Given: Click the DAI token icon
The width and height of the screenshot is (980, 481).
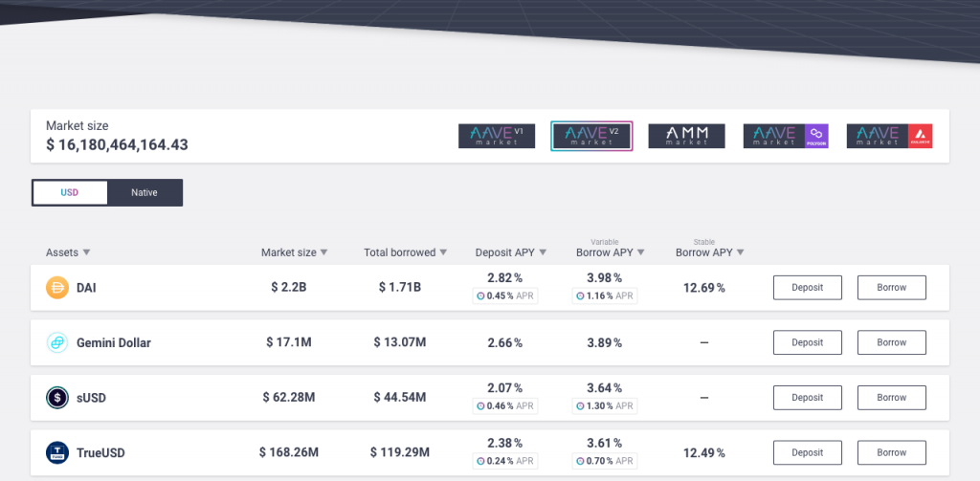Looking at the screenshot, I should pyautogui.click(x=57, y=287).
